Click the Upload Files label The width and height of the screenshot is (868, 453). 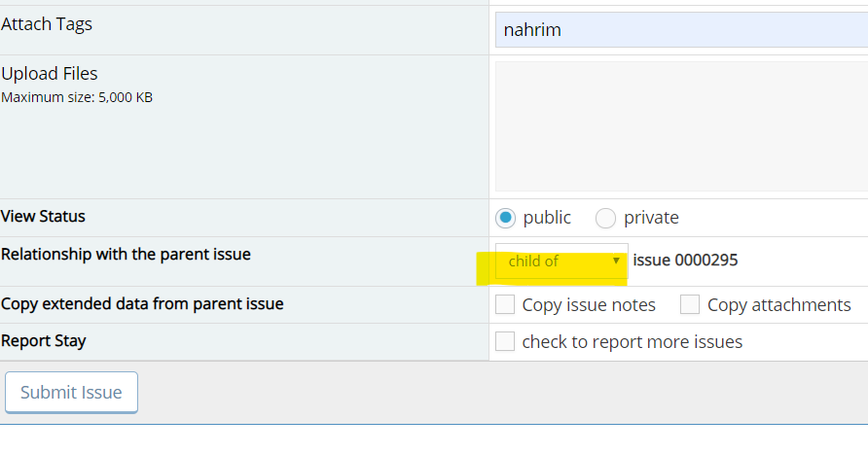click(x=50, y=74)
